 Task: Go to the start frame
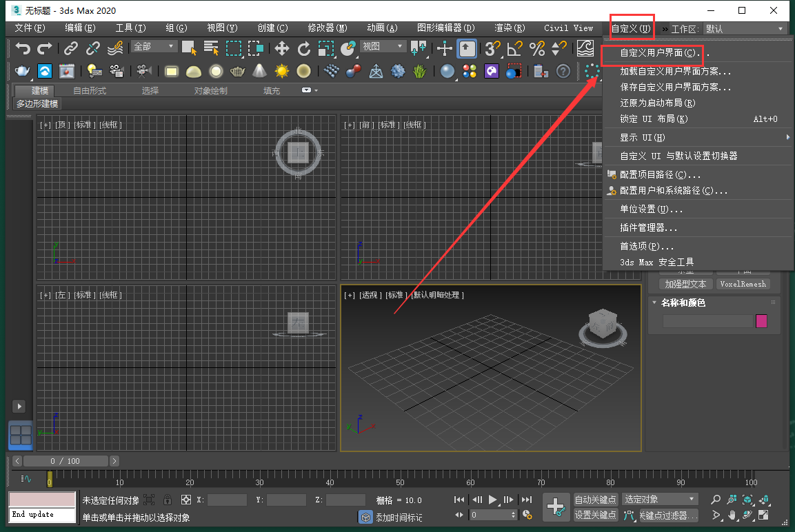click(x=459, y=500)
